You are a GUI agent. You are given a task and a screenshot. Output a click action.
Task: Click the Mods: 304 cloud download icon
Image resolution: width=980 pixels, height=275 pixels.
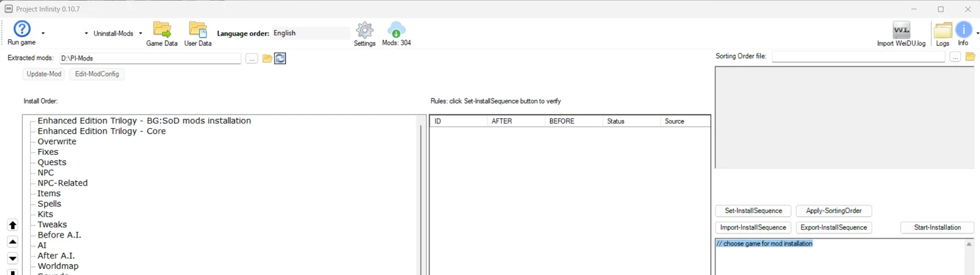tap(396, 29)
